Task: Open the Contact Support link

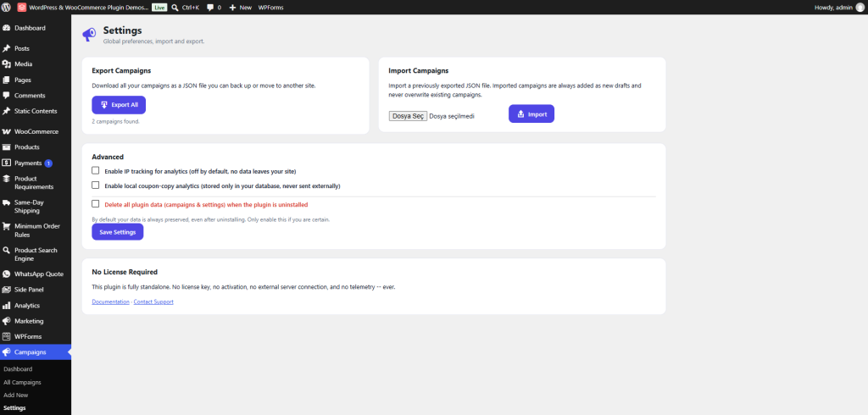Action: [153, 302]
